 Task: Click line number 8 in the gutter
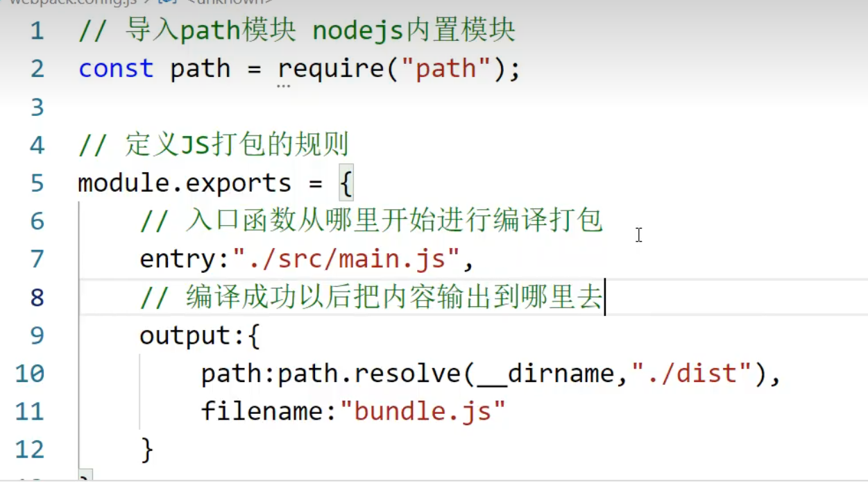[x=36, y=298]
